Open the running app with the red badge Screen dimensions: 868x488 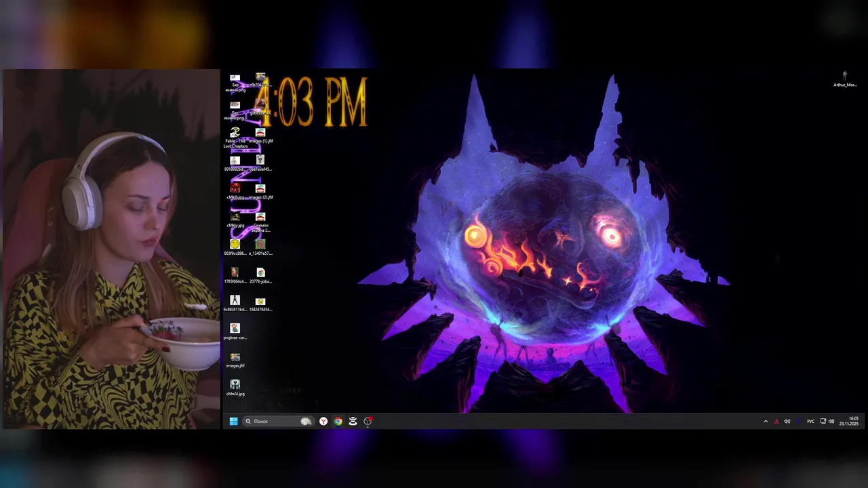(x=368, y=421)
